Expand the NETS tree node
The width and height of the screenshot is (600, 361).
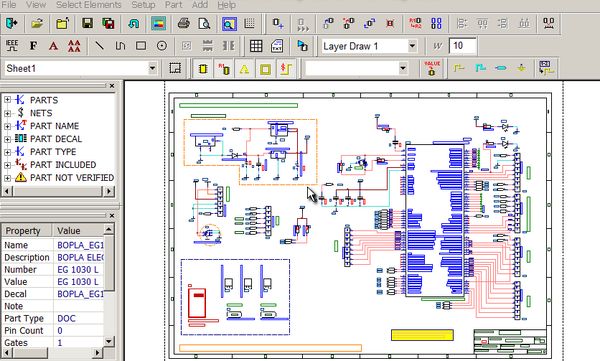7,113
